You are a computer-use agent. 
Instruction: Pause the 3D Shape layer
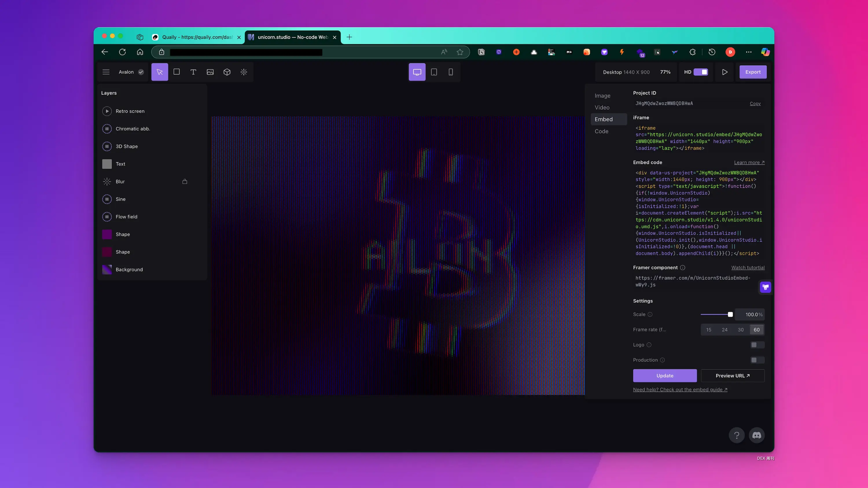[107, 146]
